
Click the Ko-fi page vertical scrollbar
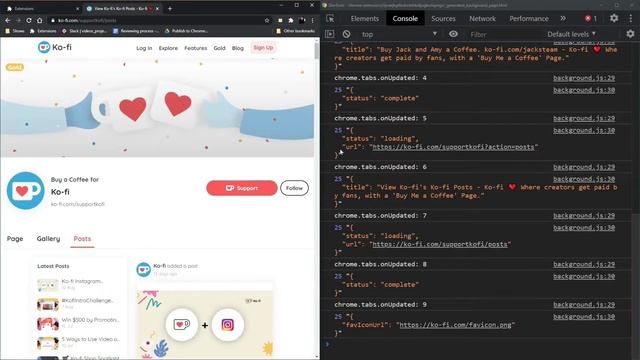pos(317,51)
